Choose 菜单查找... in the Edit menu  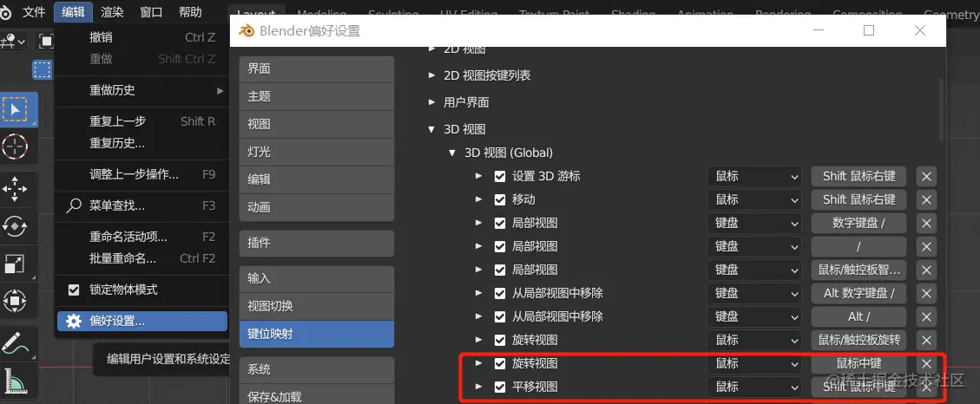click(x=141, y=205)
